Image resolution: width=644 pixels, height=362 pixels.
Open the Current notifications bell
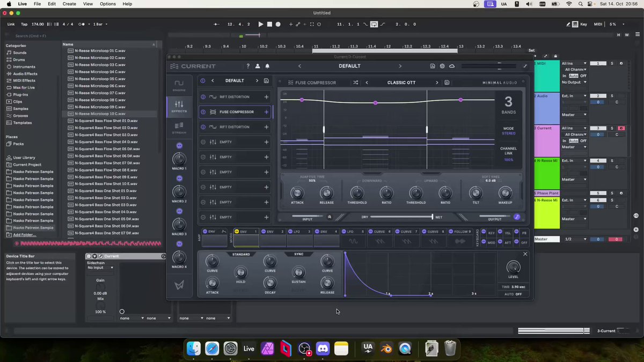pos(267,66)
